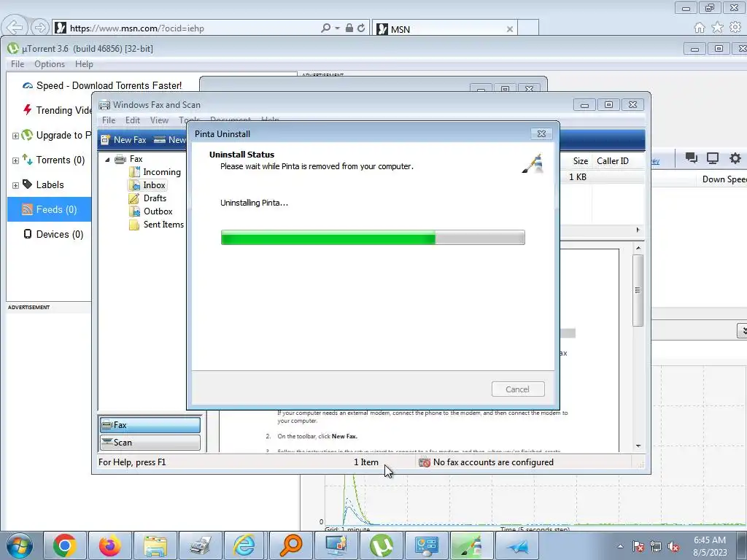Open Internet Explorer home icon

(700, 28)
